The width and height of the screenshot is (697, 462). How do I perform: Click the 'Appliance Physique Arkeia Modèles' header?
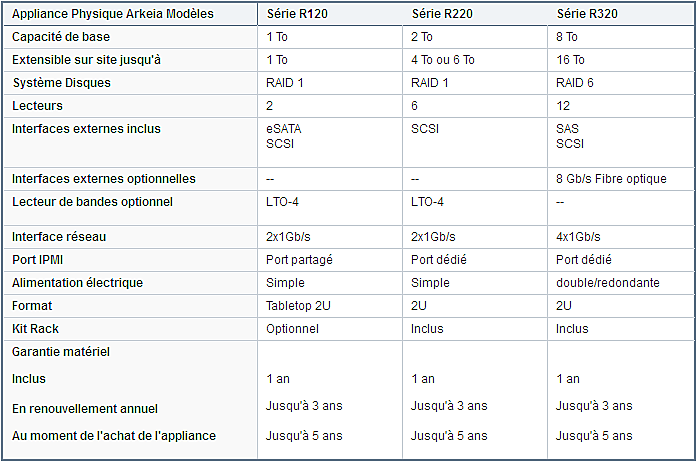[x=112, y=14]
